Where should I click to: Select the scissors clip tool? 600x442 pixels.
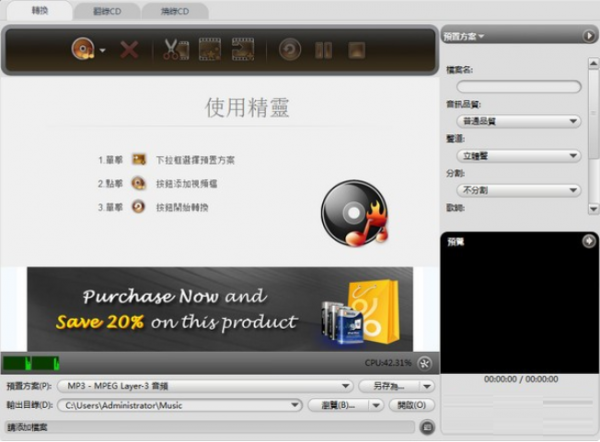click(176, 49)
